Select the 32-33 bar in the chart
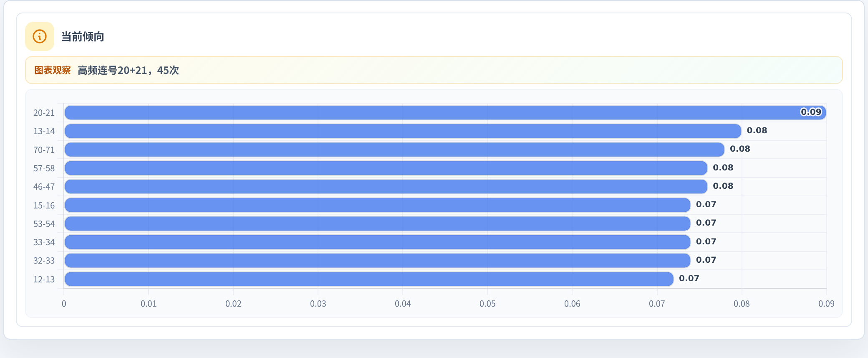 click(378, 261)
